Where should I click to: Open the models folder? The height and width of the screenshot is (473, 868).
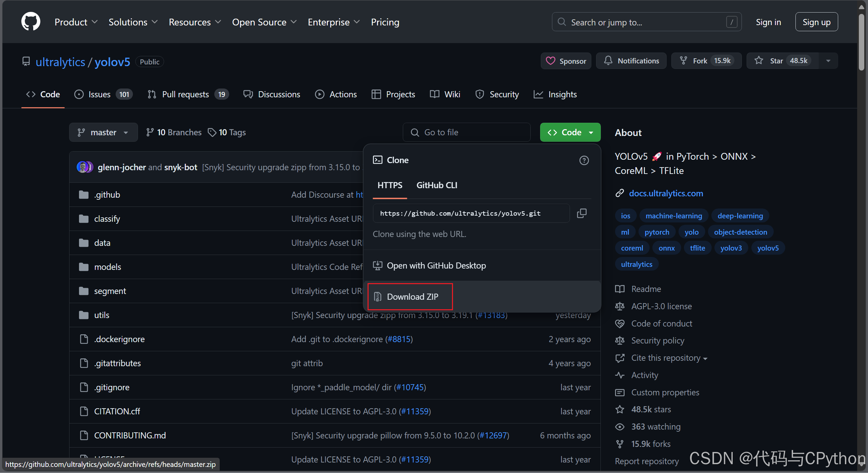(x=107, y=267)
